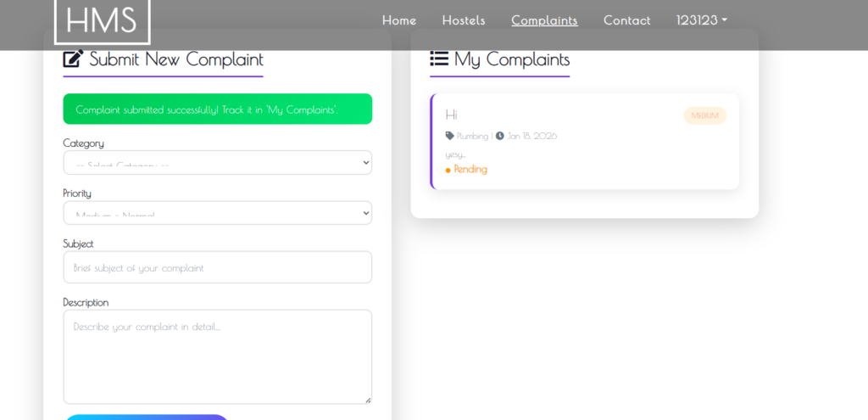Click the green success message banner
The width and height of the screenshot is (868, 420).
pos(218,109)
